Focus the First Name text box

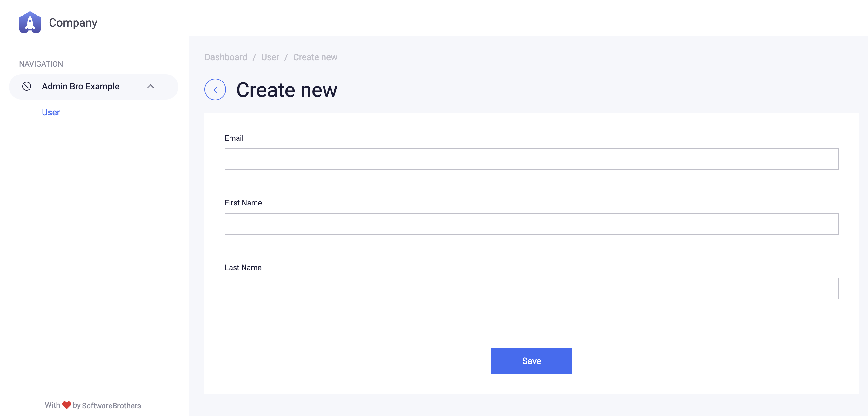[x=531, y=224]
